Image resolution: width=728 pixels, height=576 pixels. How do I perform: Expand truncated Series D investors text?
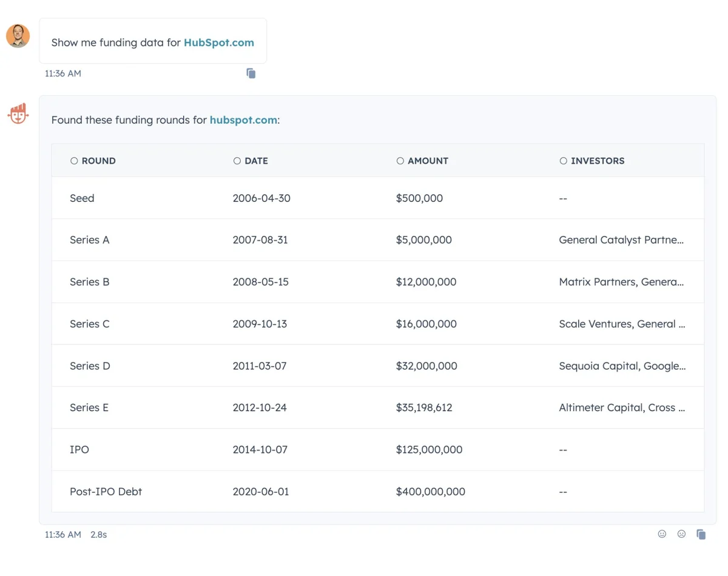pos(622,366)
